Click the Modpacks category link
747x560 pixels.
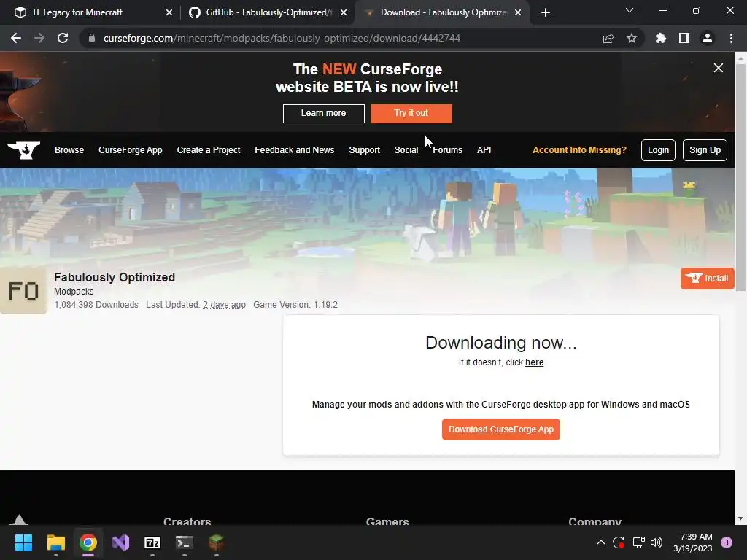click(x=74, y=292)
